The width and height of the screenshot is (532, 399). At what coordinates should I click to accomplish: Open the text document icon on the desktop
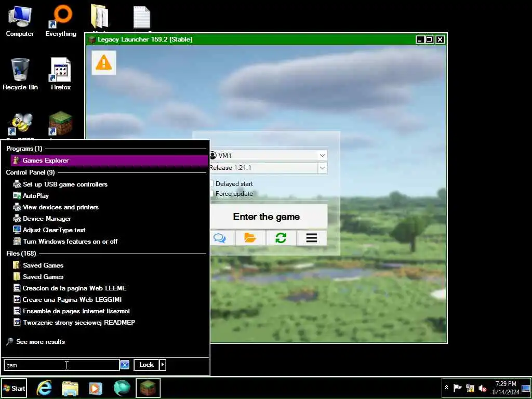click(x=142, y=18)
